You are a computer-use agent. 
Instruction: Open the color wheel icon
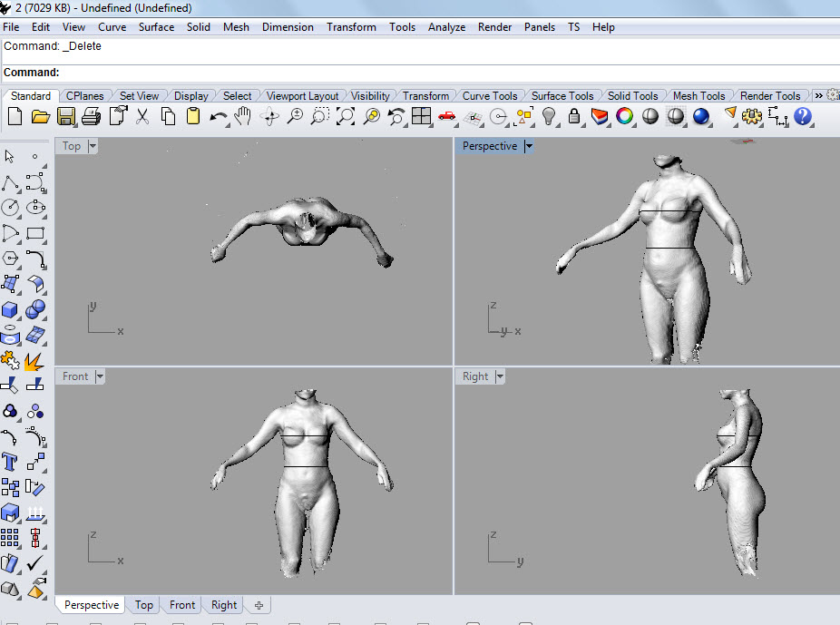click(x=624, y=116)
